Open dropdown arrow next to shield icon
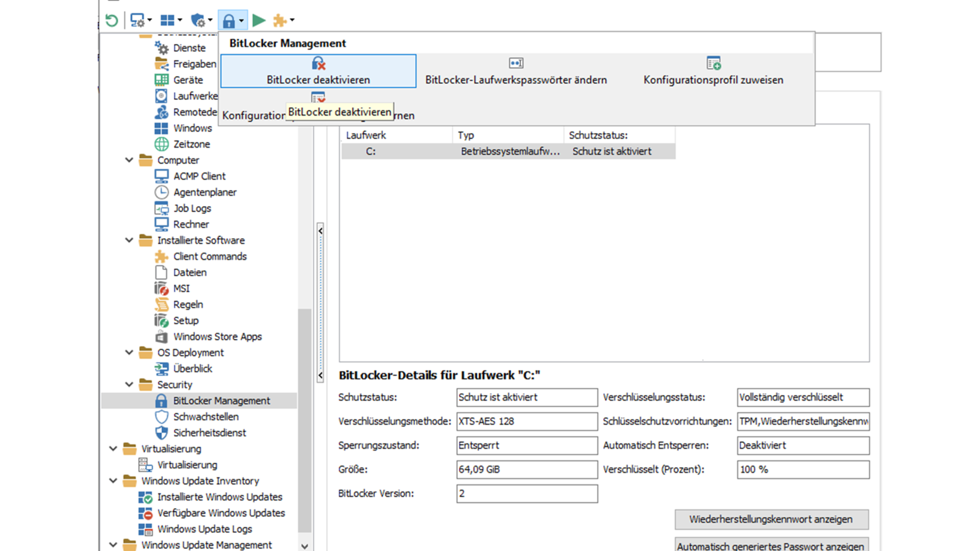The height and width of the screenshot is (551, 980). 210,20
